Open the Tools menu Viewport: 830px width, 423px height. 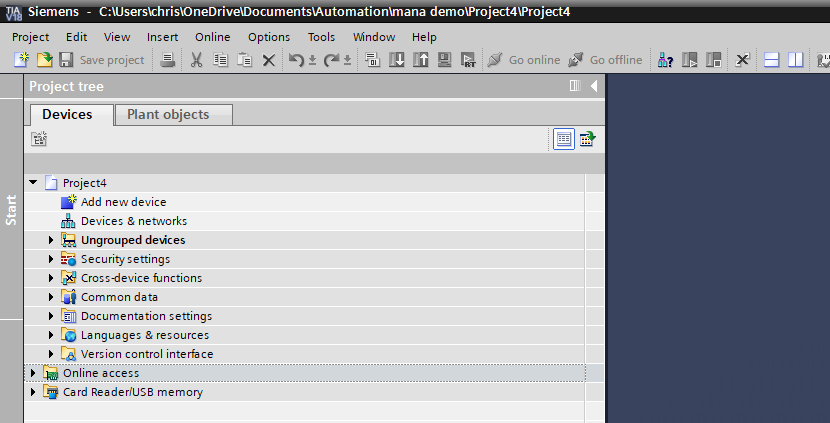point(321,37)
